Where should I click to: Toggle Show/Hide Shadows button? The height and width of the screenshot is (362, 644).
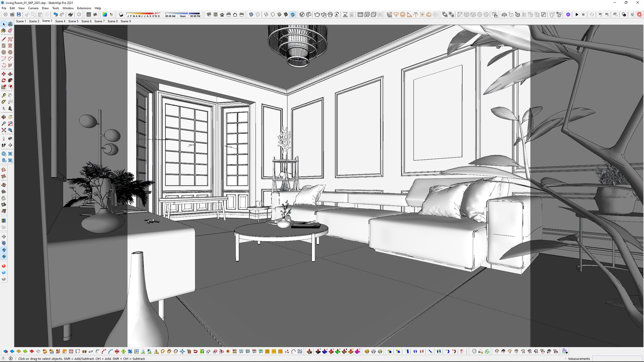[121, 14]
